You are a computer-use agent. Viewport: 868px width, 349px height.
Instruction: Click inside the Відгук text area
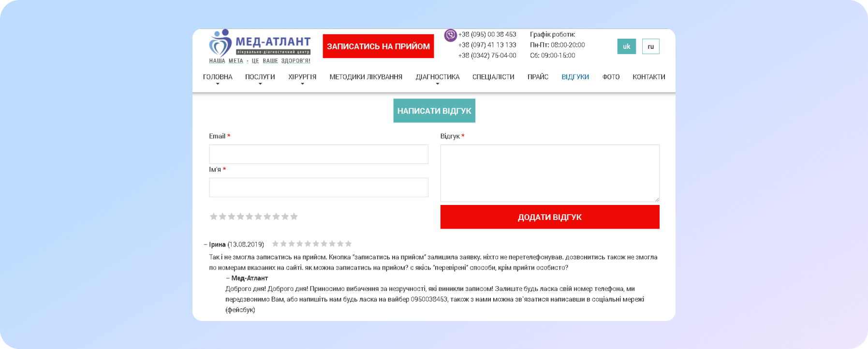(550, 173)
